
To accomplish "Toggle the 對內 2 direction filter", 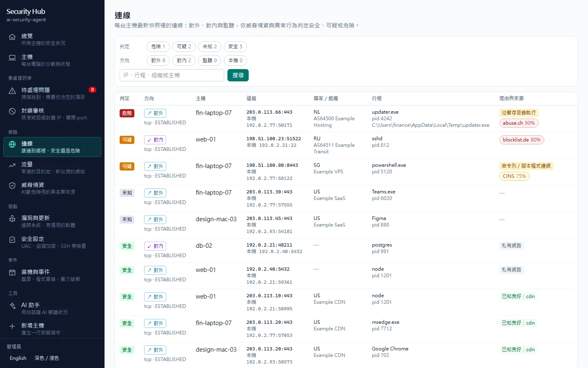I will (x=184, y=61).
